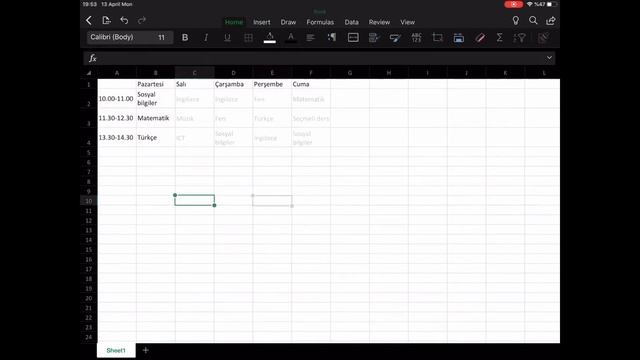640x360 pixels.
Task: Select the Sheet1 tab
Action: point(116,350)
